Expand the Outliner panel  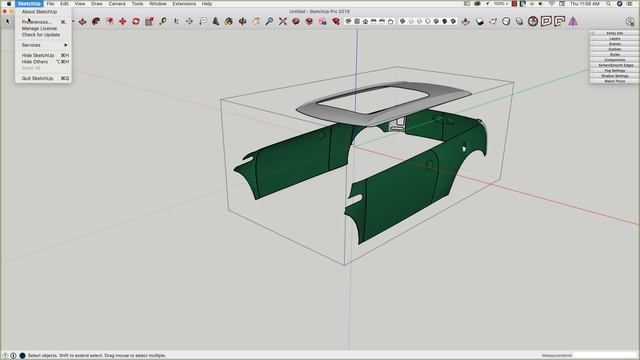click(x=615, y=49)
